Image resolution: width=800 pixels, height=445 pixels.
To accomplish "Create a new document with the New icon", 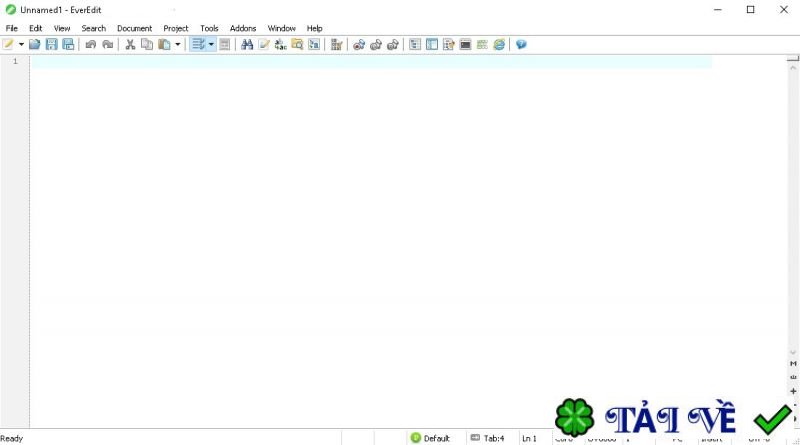I will (8, 44).
